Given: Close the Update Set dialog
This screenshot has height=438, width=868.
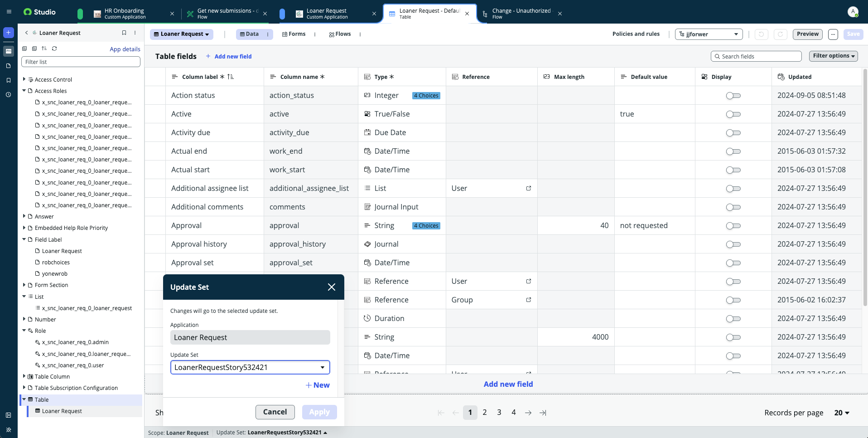Looking at the screenshot, I should tap(331, 287).
